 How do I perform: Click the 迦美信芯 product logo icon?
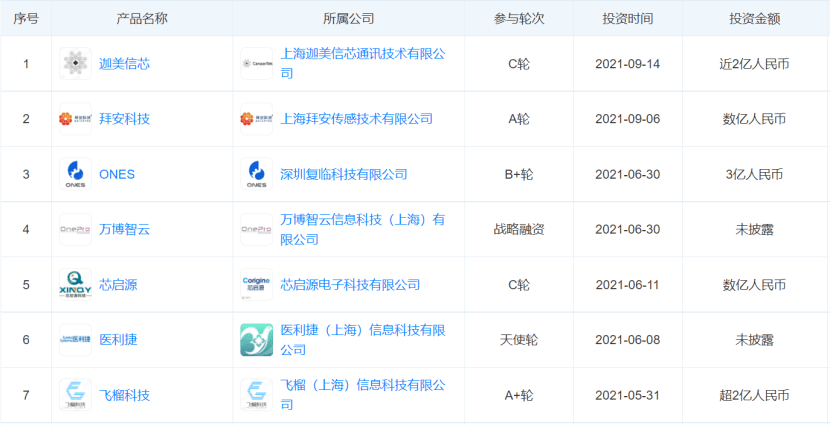pos(75,64)
